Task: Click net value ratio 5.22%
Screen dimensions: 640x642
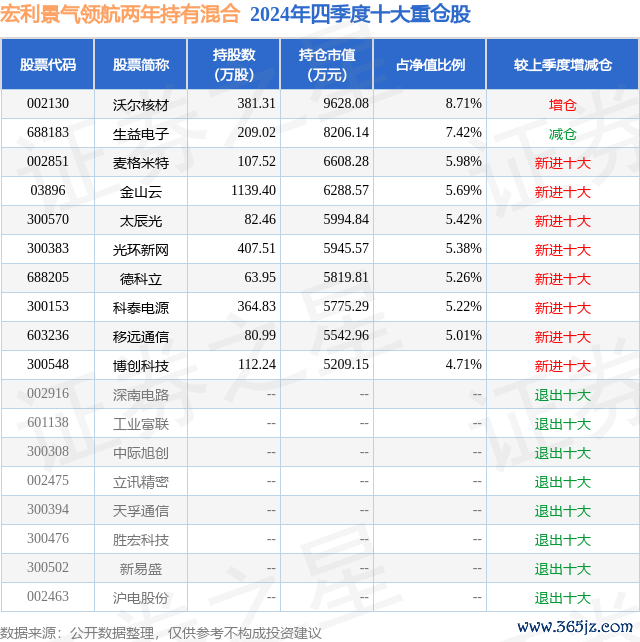Action: 464,307
